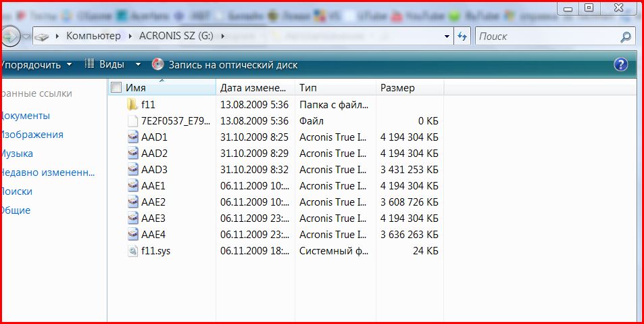The height and width of the screenshot is (324, 644).
Task: Open Документы favorite link
Action: point(25,116)
